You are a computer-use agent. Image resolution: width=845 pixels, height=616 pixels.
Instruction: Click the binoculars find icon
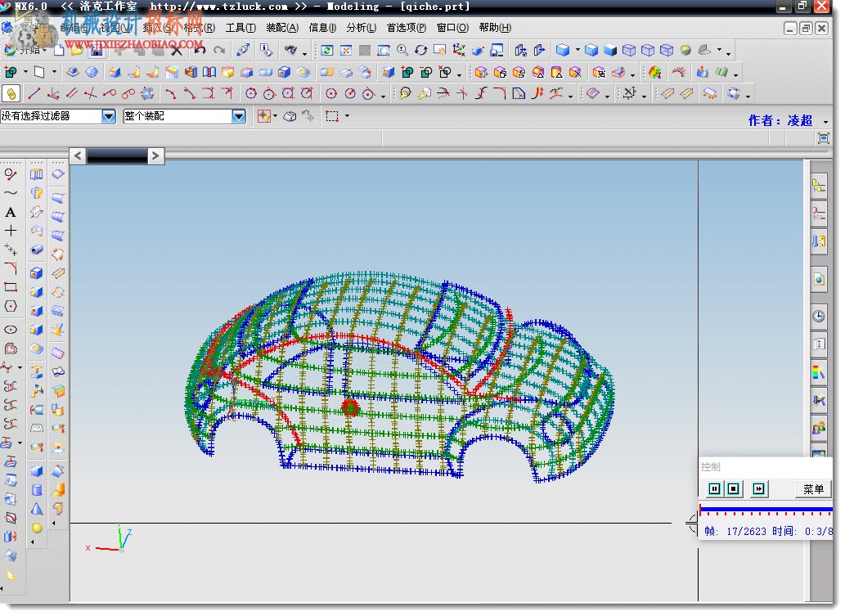click(290, 50)
